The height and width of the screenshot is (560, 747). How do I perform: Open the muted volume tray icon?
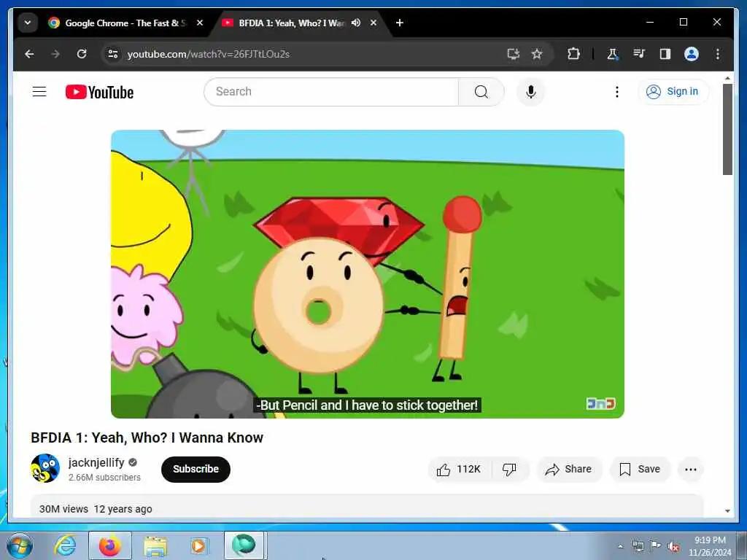[673, 547]
